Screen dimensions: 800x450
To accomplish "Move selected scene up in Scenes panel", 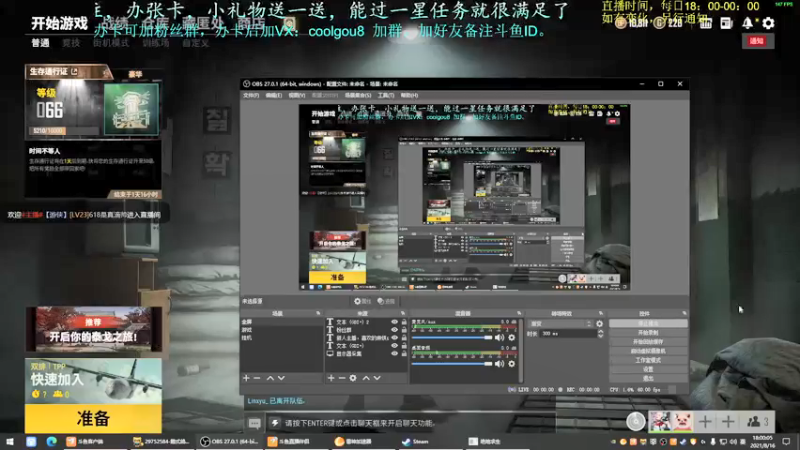I will pyautogui.click(x=270, y=378).
